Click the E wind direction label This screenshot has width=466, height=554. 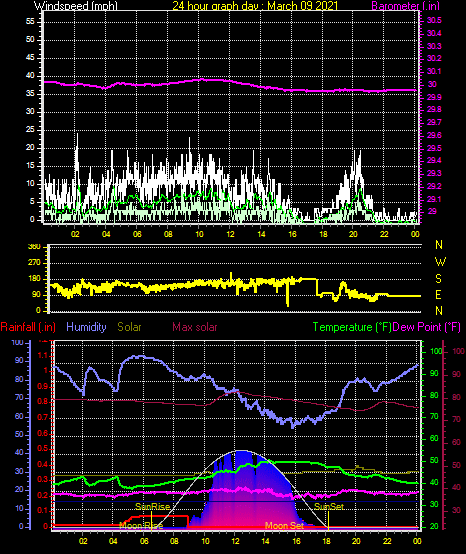[438, 295]
